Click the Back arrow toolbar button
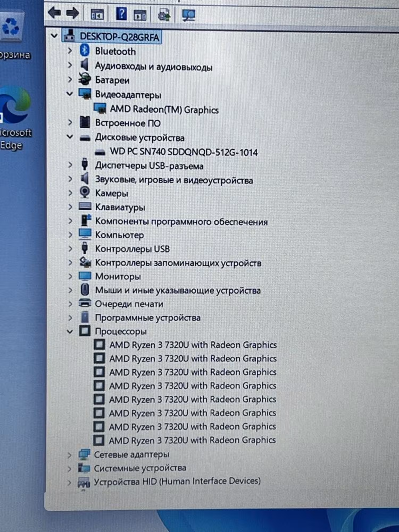The width and height of the screenshot is (399, 532). (55, 13)
